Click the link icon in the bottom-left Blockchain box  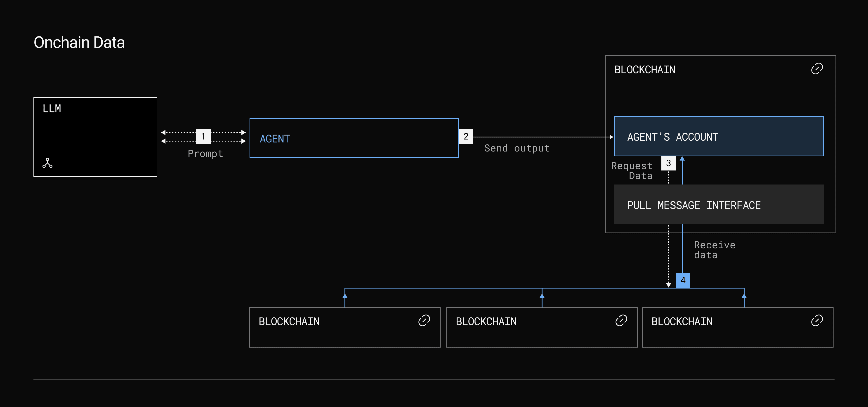pyautogui.click(x=424, y=320)
